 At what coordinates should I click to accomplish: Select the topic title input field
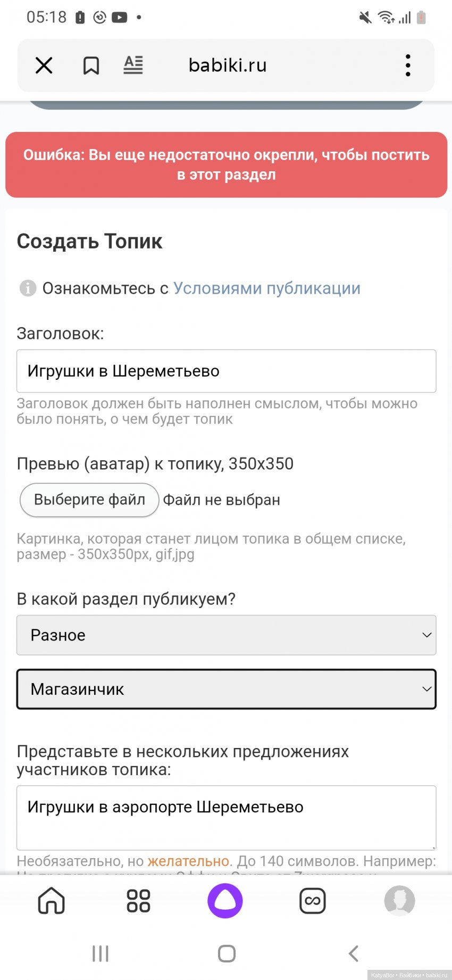226,371
